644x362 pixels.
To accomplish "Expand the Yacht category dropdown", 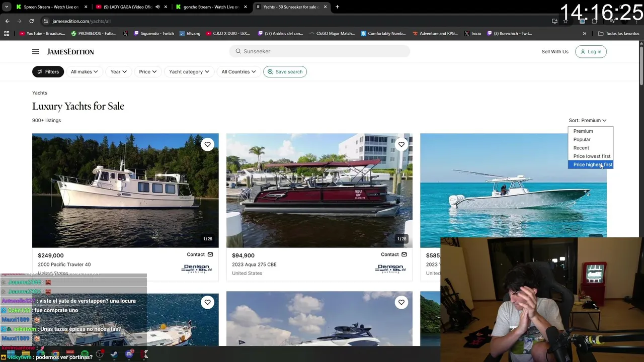I will click(189, 72).
